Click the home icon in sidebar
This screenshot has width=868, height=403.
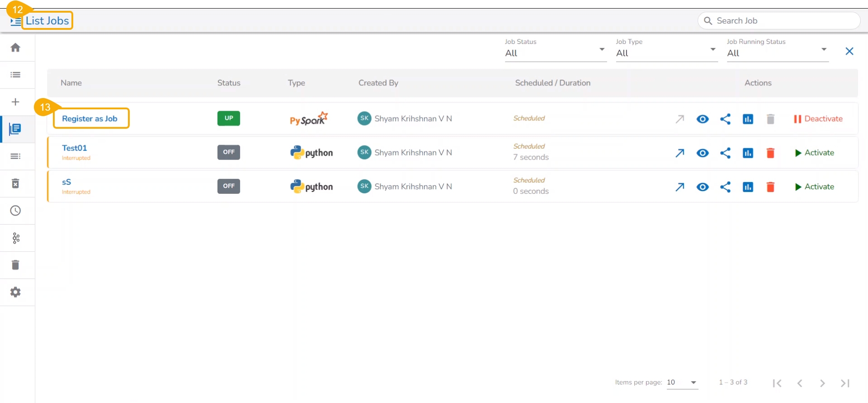tap(15, 48)
